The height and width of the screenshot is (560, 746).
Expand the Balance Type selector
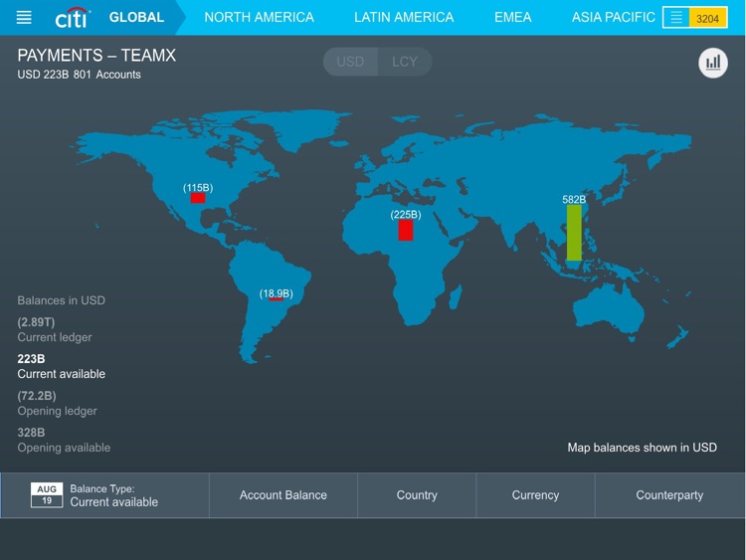[114, 495]
